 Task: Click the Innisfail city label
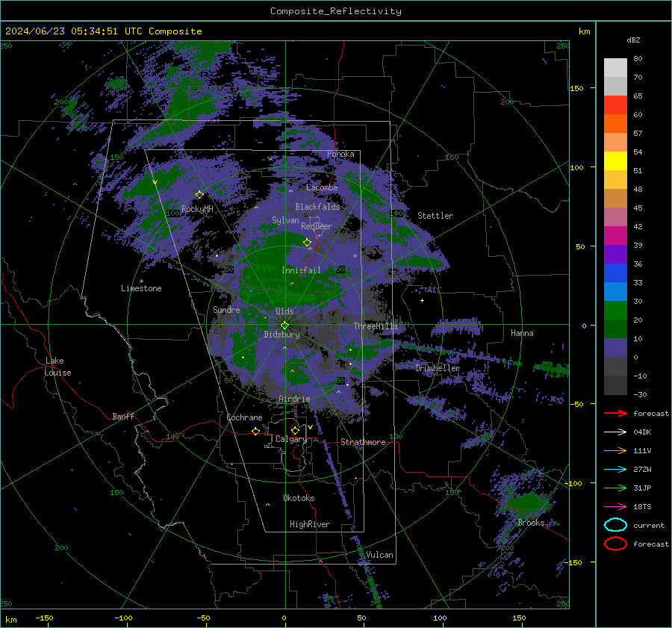[301, 270]
